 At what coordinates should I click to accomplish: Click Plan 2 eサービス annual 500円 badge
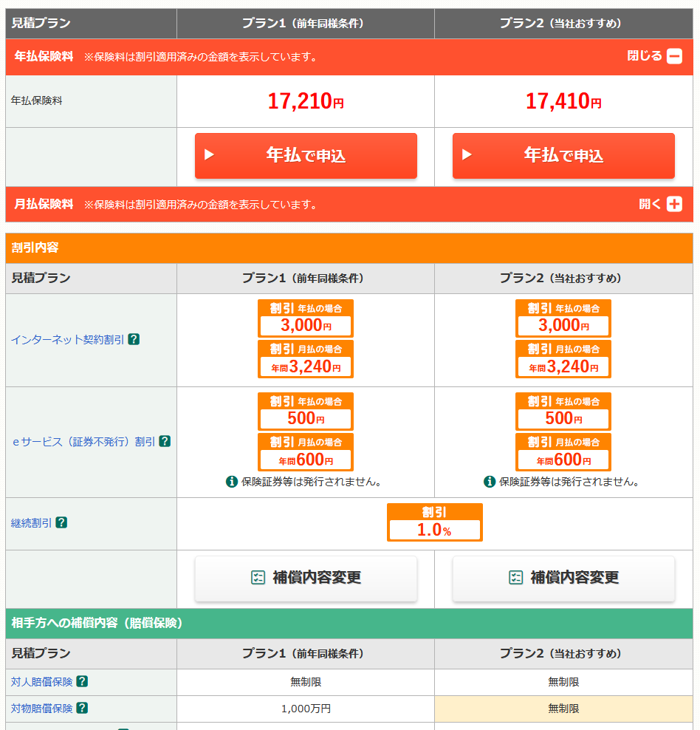pyautogui.click(x=563, y=412)
